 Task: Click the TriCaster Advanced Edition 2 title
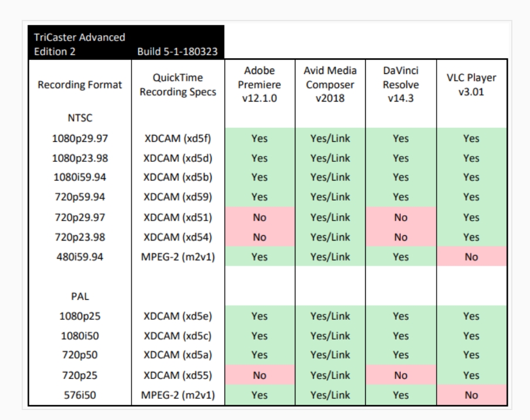coord(66,36)
